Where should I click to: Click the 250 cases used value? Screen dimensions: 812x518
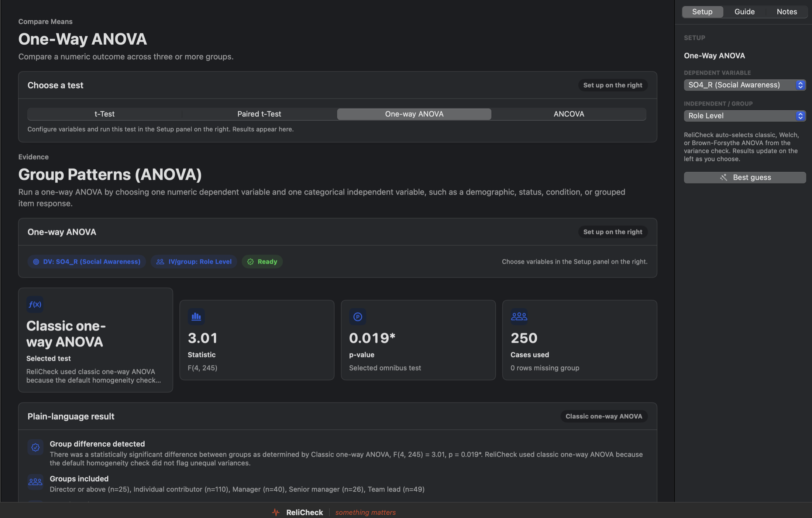coord(524,338)
